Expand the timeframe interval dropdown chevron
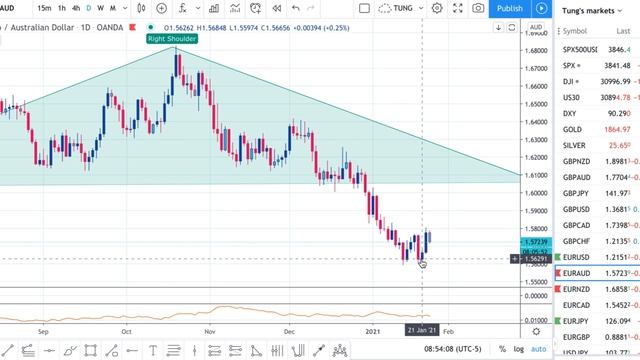 click(125, 8)
